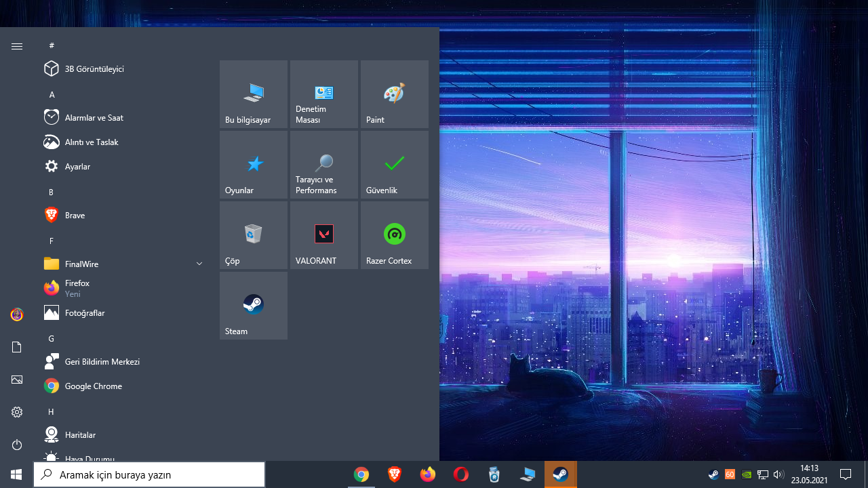The width and height of the screenshot is (868, 488).
Task: Open the network status tray icon
Action: pos(763,474)
